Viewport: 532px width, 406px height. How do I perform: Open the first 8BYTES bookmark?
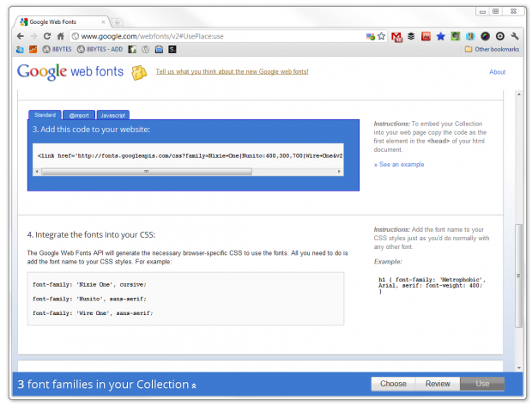[57, 49]
